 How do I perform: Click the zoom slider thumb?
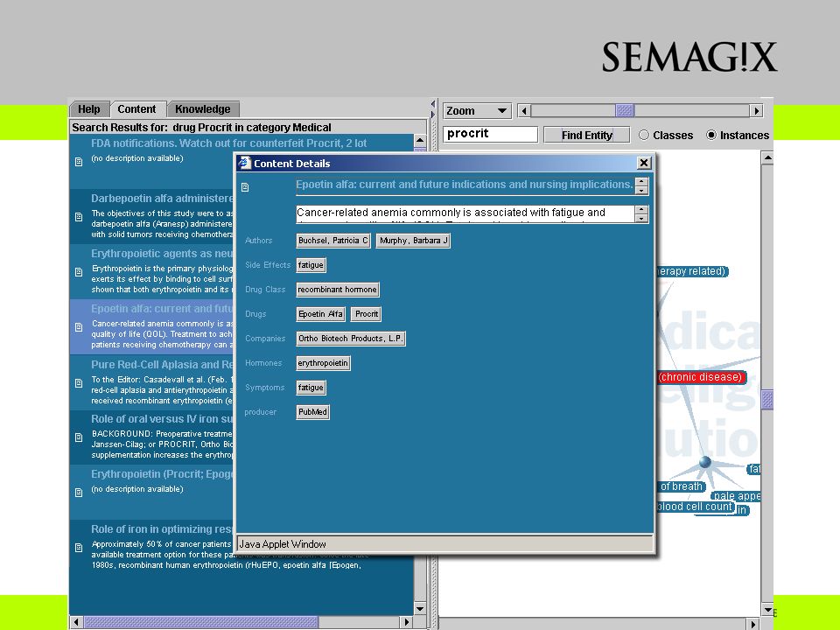[625, 111]
